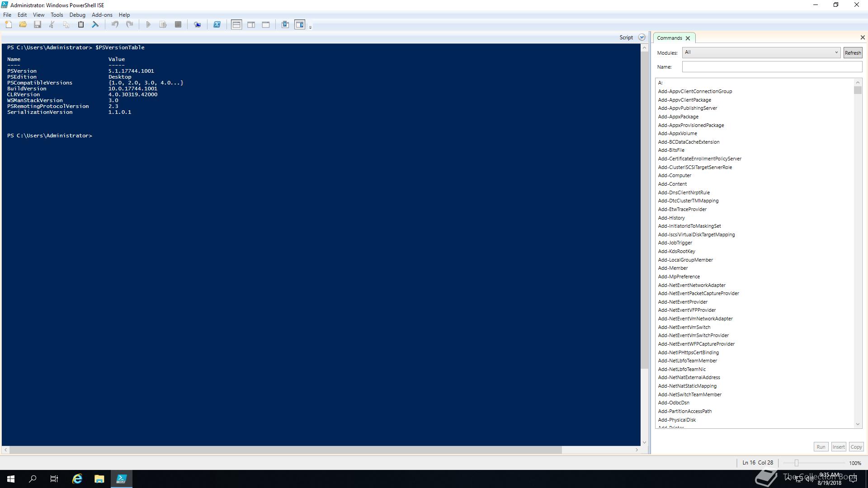Select Add-OdbcDsn command
Viewport: 868px width, 488px height.
[x=674, y=403]
